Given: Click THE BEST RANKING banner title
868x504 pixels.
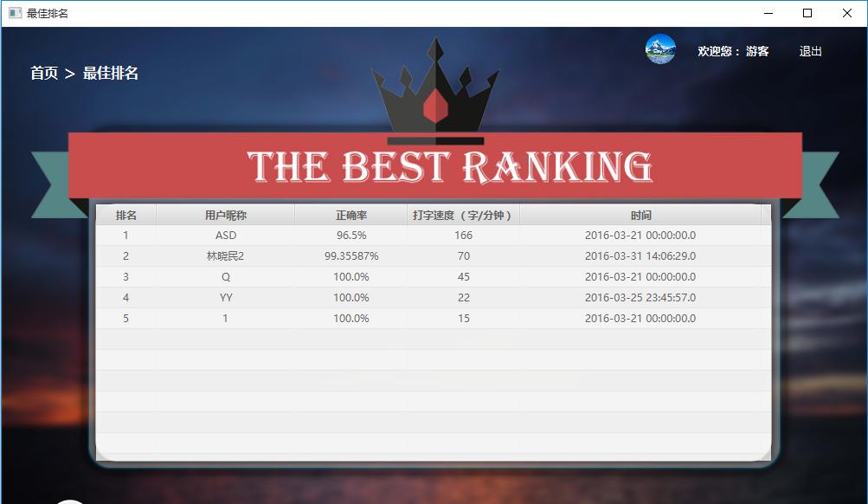Looking at the screenshot, I should [x=450, y=166].
